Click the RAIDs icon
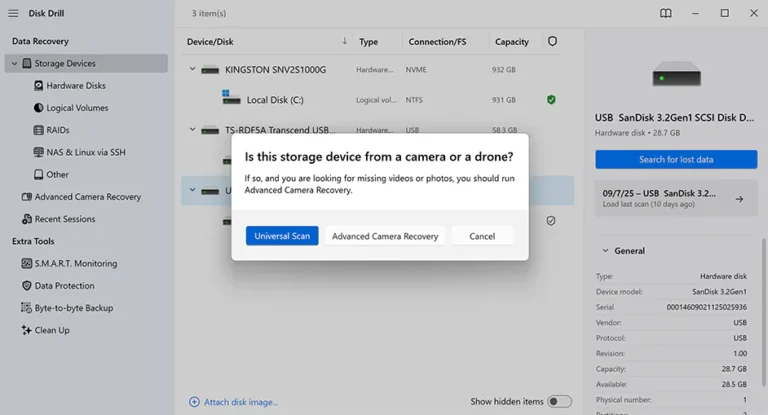 point(38,130)
